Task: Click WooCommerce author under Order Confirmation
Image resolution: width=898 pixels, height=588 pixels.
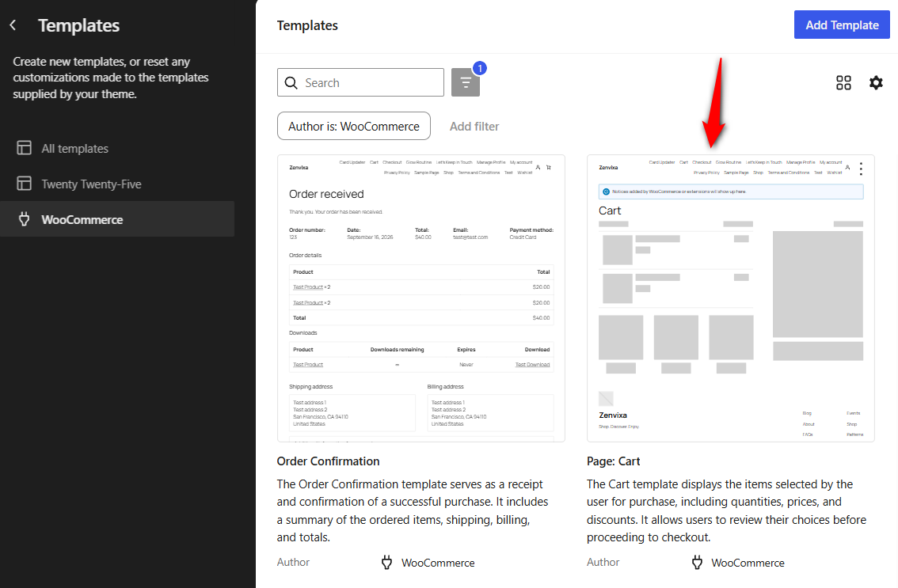Action: (x=438, y=563)
